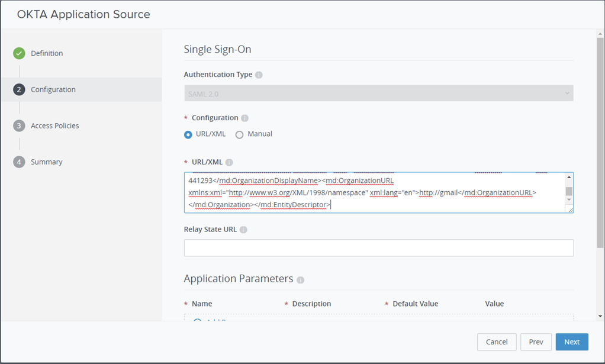Click the green Definition checkmark step icon
The width and height of the screenshot is (605, 364).
point(19,53)
